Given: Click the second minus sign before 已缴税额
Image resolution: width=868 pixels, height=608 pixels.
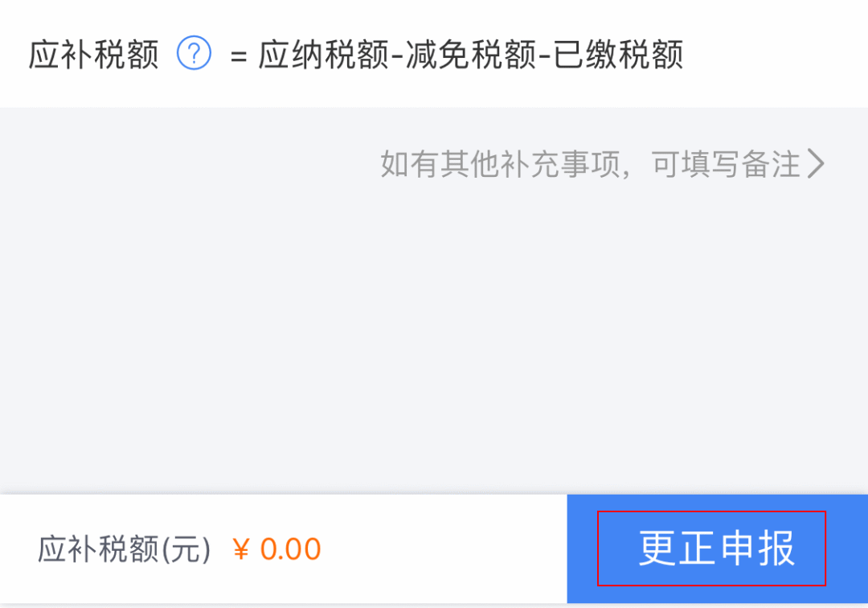Looking at the screenshot, I should coord(544,56).
